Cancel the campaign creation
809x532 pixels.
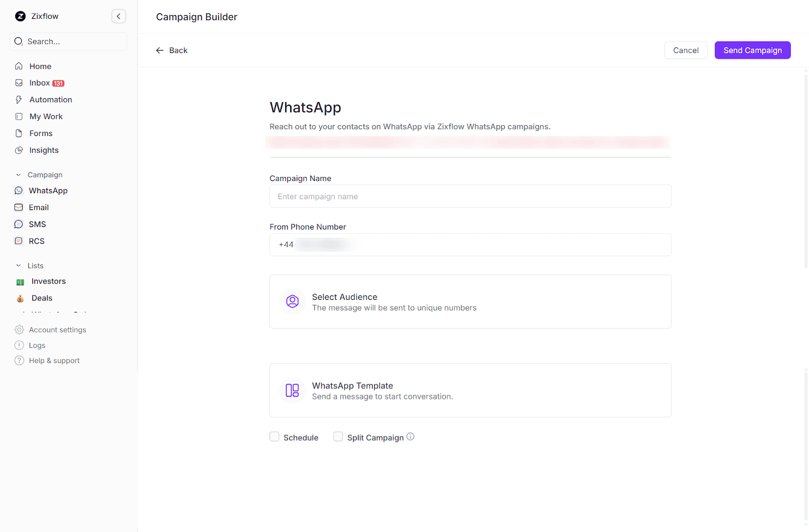click(x=686, y=50)
